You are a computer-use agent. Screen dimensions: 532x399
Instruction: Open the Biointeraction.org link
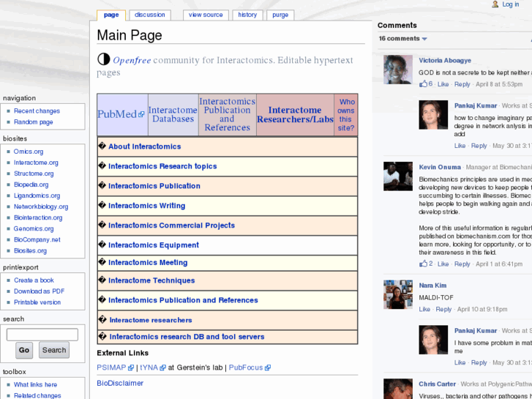[x=38, y=217]
